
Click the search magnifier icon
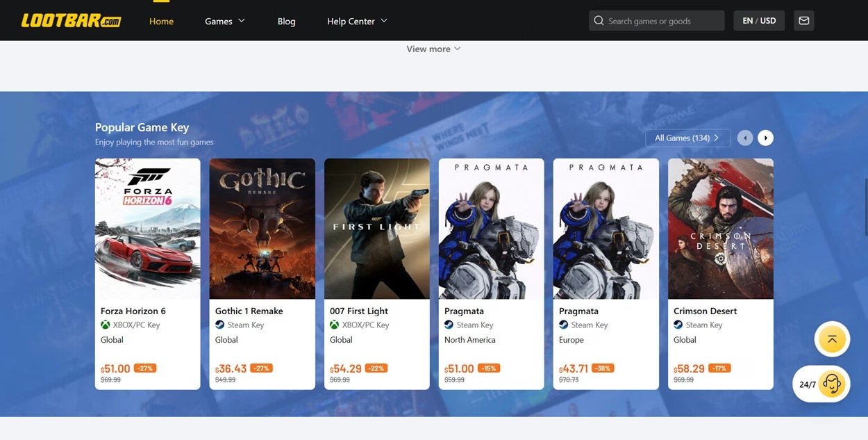pyautogui.click(x=599, y=21)
